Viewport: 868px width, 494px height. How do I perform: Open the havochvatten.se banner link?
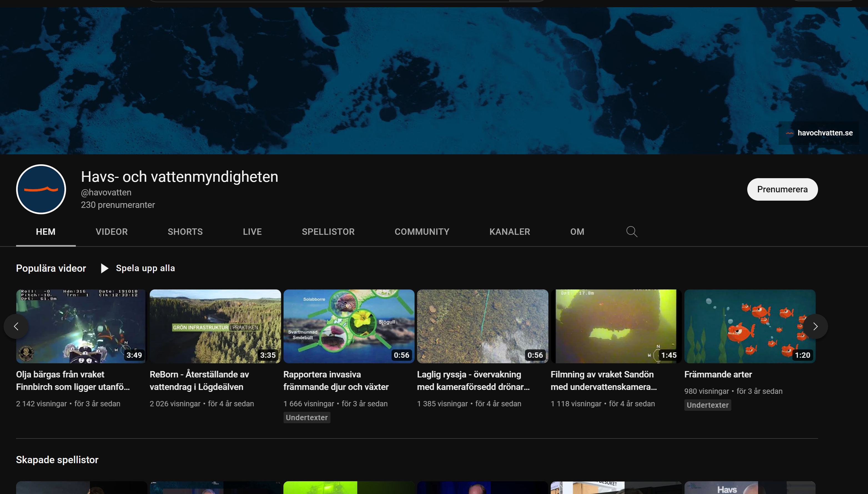819,133
